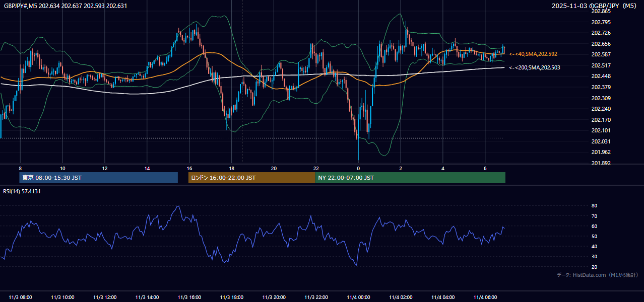Click price axis label 201.962
This screenshot has width=644, height=302.
(x=601, y=152)
